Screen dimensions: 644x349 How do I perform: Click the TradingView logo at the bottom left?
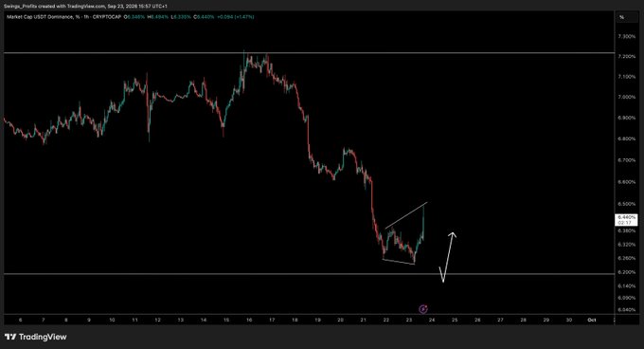36,337
